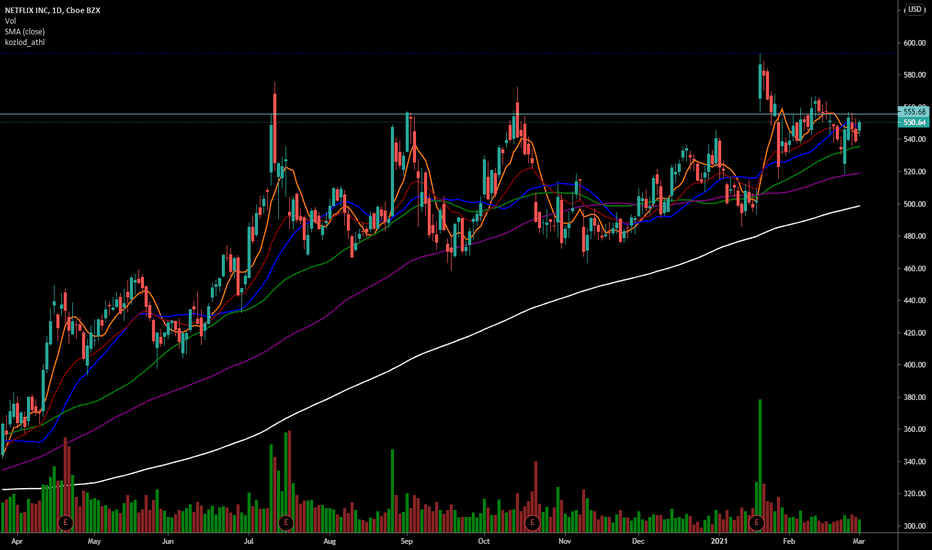Select the tallest green volume bar in January 2021
Screen dimensions: 932x550
click(x=760, y=466)
